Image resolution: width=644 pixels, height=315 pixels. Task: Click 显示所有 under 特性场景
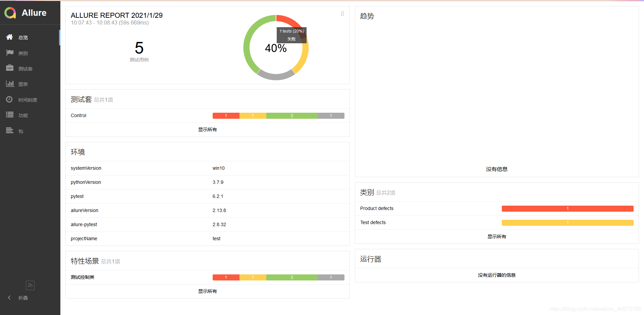(207, 291)
